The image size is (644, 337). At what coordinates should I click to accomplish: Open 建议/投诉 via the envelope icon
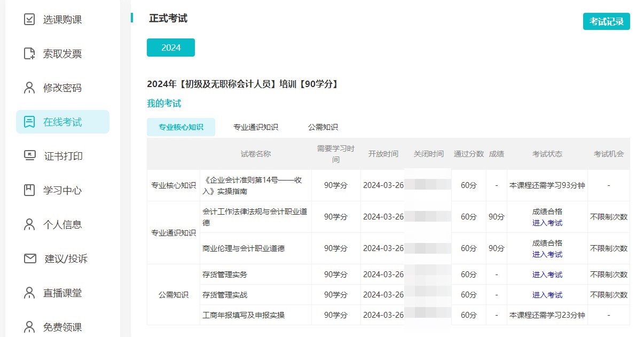pyautogui.click(x=29, y=258)
